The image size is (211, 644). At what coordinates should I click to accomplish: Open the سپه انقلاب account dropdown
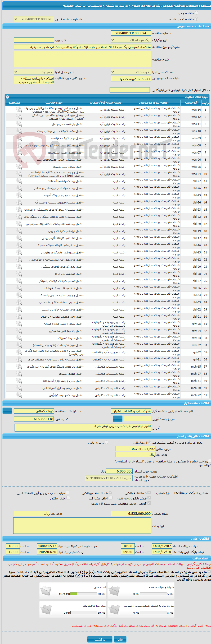point(109,478)
